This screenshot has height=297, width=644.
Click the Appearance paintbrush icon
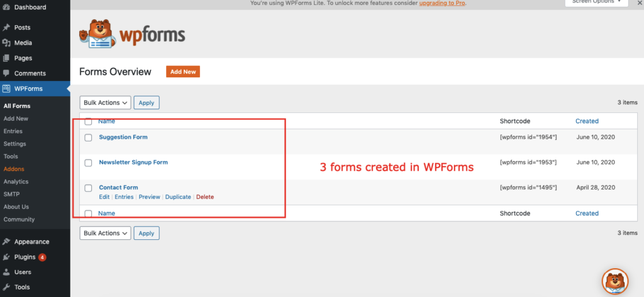pos(6,242)
